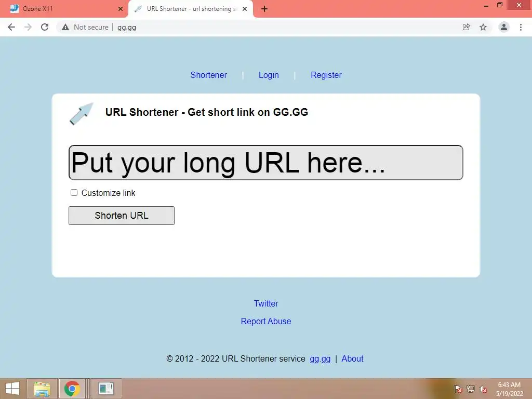The image size is (532, 399).
Task: Open the Login link
Action: pos(269,75)
